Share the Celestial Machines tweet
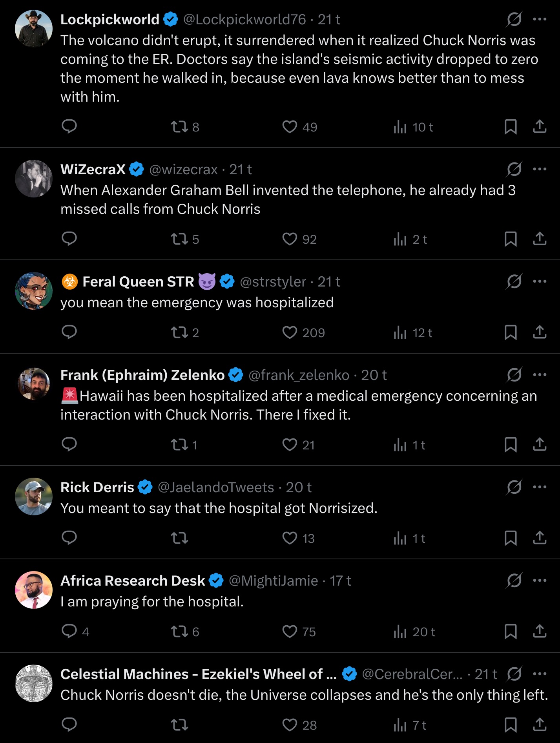Viewport: 560px width, 743px height. click(x=540, y=725)
